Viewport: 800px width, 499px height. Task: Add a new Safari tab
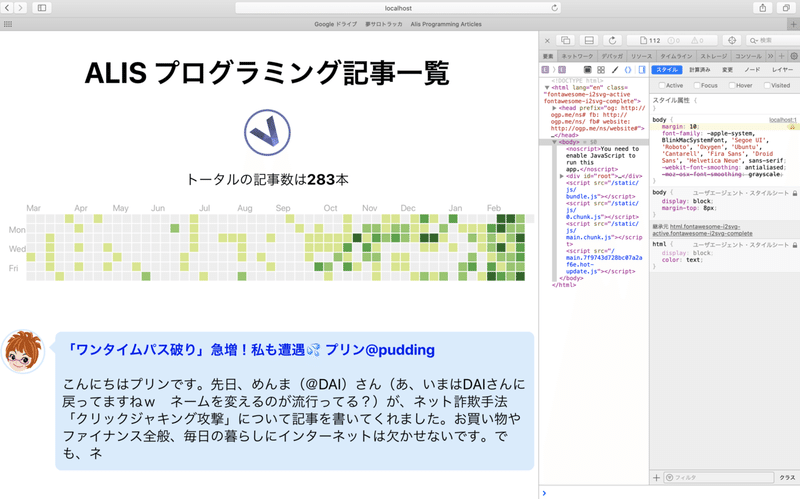pyautogui.click(x=793, y=24)
